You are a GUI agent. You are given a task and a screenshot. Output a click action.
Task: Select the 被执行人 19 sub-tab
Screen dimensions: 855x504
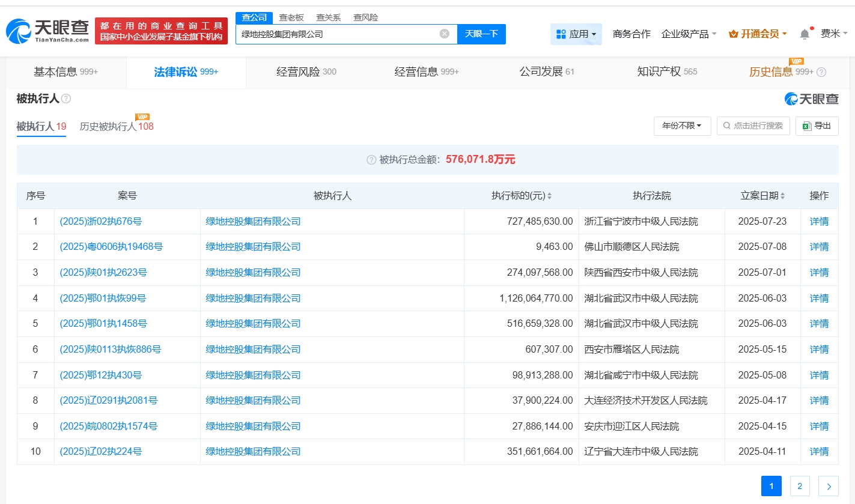point(41,127)
